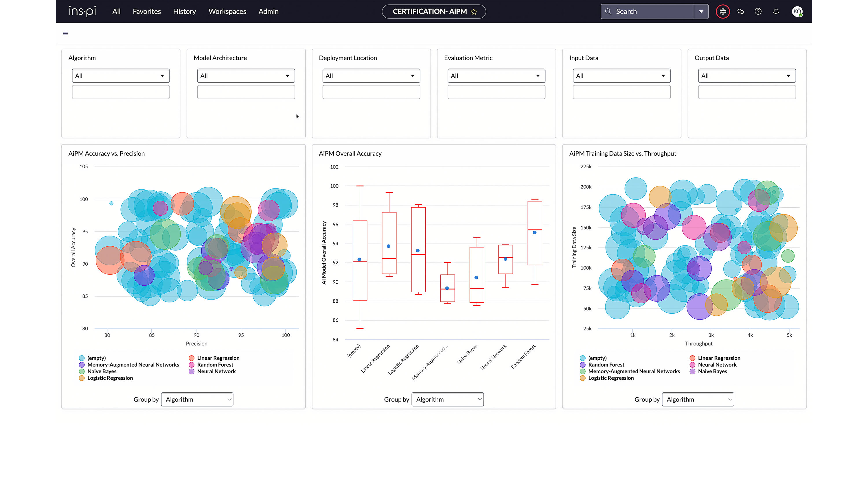This screenshot has height=488, width=868.
Task: Open the Favorites menu
Action: tap(147, 12)
